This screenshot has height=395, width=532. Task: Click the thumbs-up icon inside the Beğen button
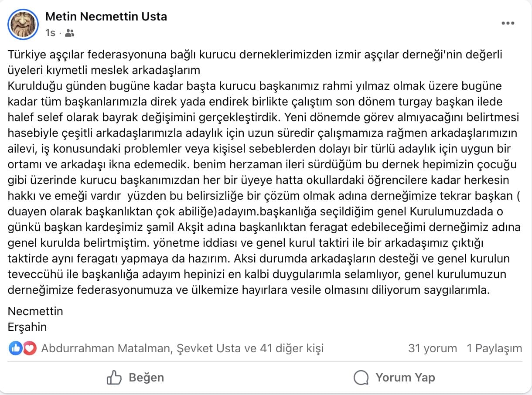tap(114, 378)
